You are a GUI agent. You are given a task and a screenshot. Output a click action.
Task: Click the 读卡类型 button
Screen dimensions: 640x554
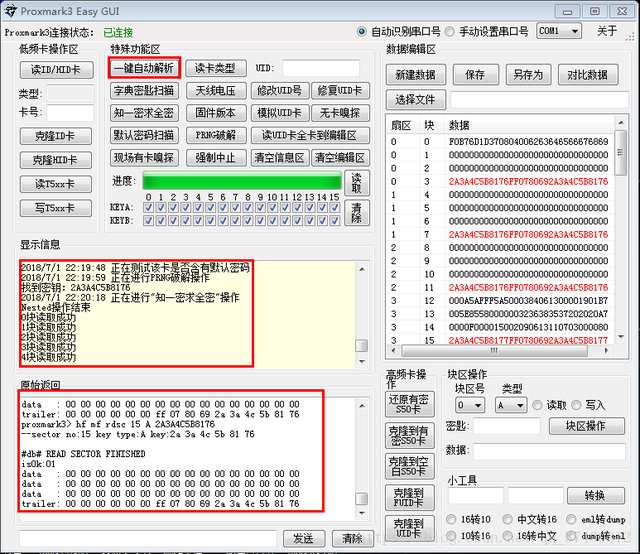click(216, 68)
